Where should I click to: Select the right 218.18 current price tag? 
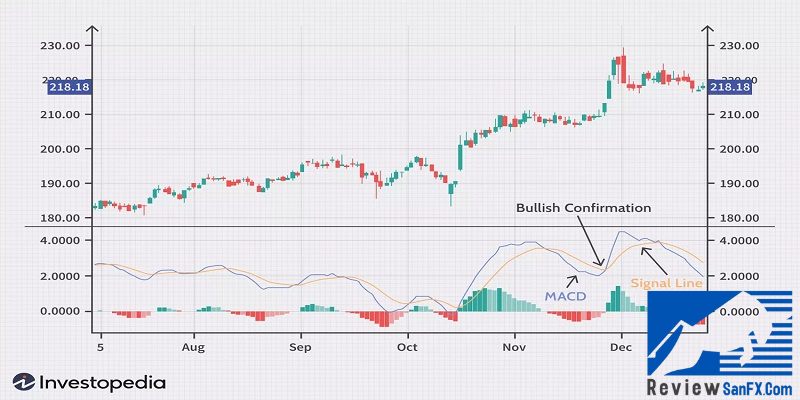(729, 88)
